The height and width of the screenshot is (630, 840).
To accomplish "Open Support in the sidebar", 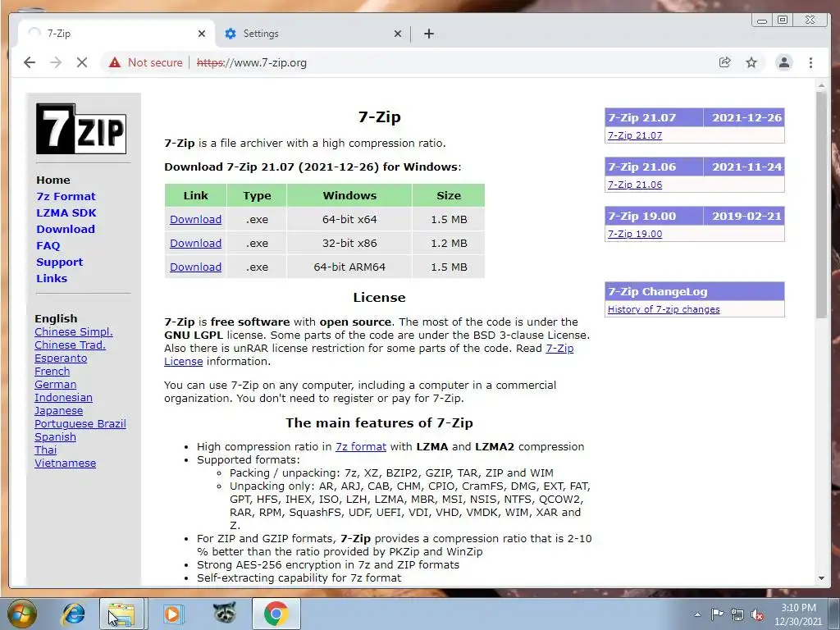I will [x=59, y=262].
